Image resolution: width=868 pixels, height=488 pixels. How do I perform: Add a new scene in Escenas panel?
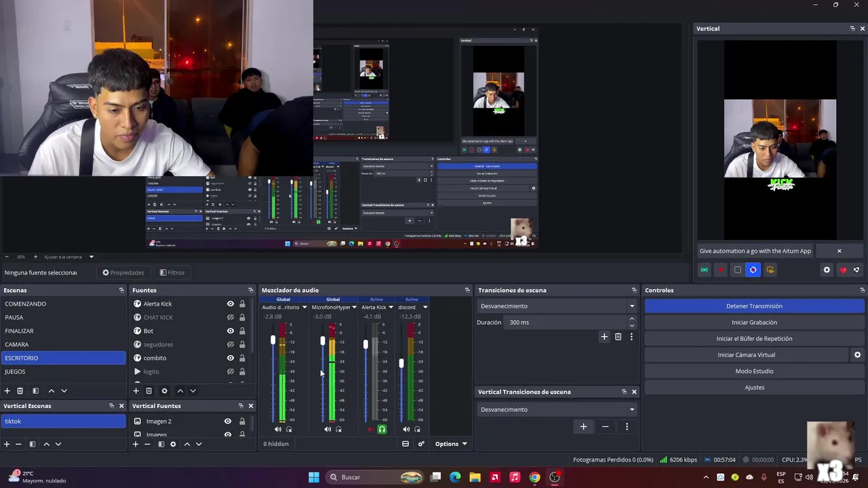click(x=7, y=390)
